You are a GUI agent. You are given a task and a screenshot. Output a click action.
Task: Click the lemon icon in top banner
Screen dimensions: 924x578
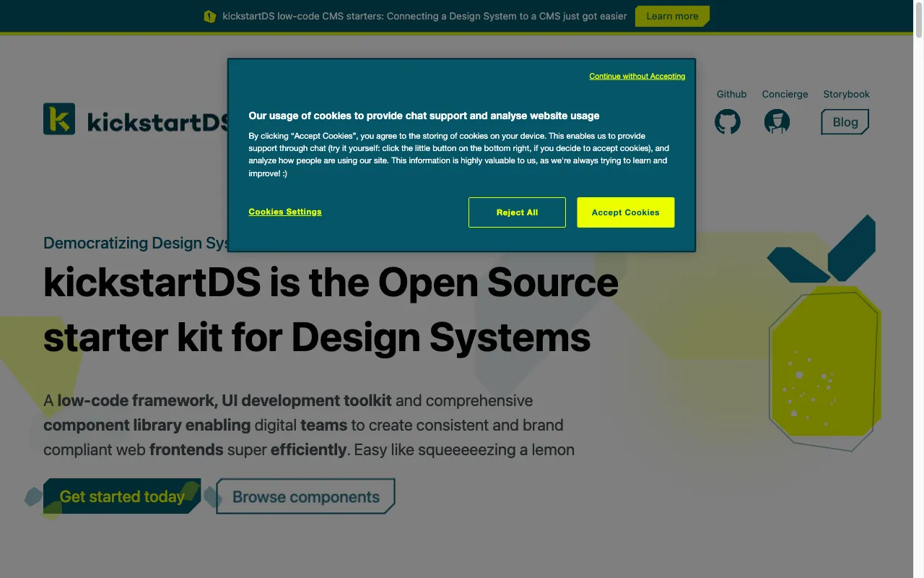point(210,16)
